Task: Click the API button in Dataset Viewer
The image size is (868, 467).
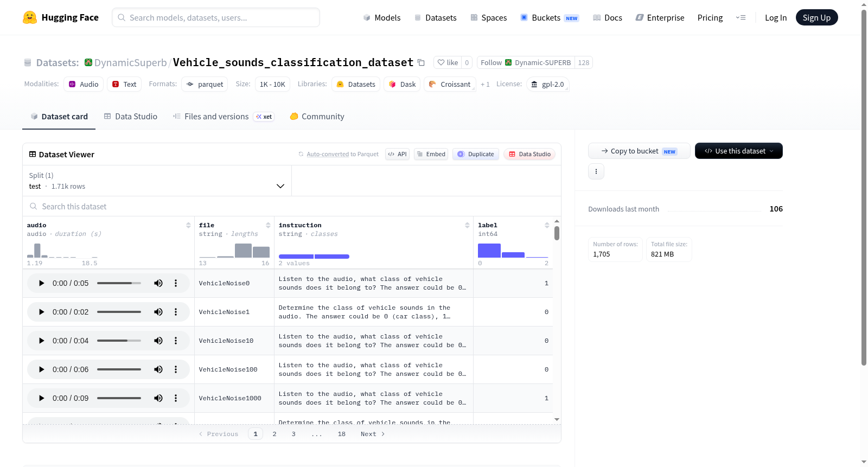Action: pyautogui.click(x=397, y=154)
